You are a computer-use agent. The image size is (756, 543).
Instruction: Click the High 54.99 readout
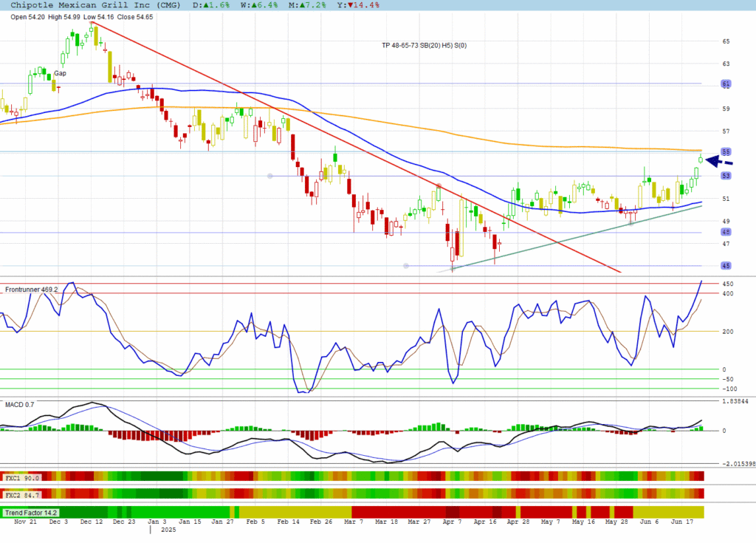(64, 17)
